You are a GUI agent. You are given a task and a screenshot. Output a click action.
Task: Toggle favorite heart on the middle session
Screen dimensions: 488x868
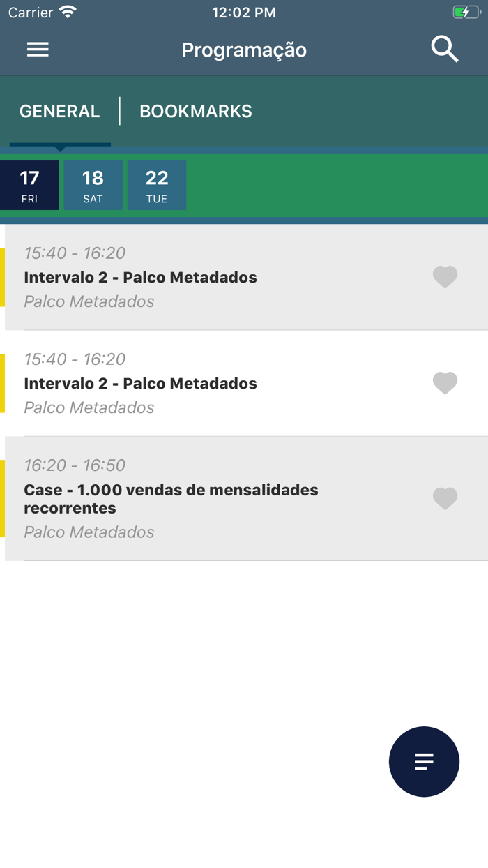pos(445,383)
